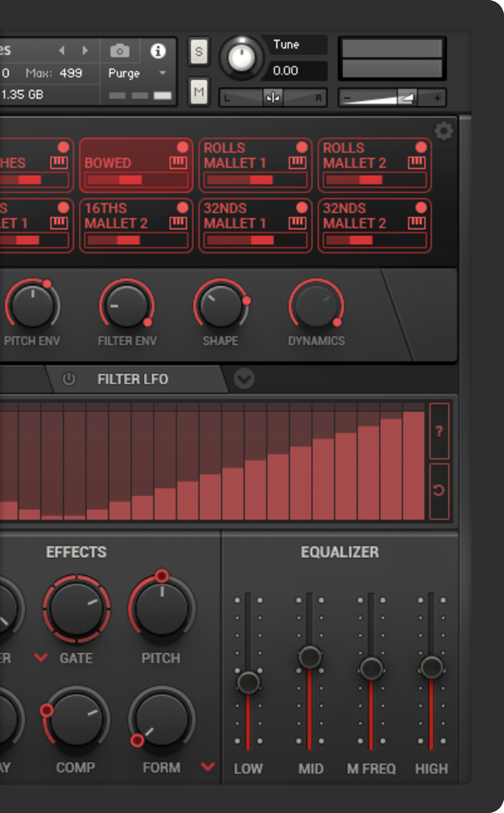Image resolution: width=504 pixels, height=813 pixels.
Task: Click the PITCH ENV knob
Action: tap(32, 306)
